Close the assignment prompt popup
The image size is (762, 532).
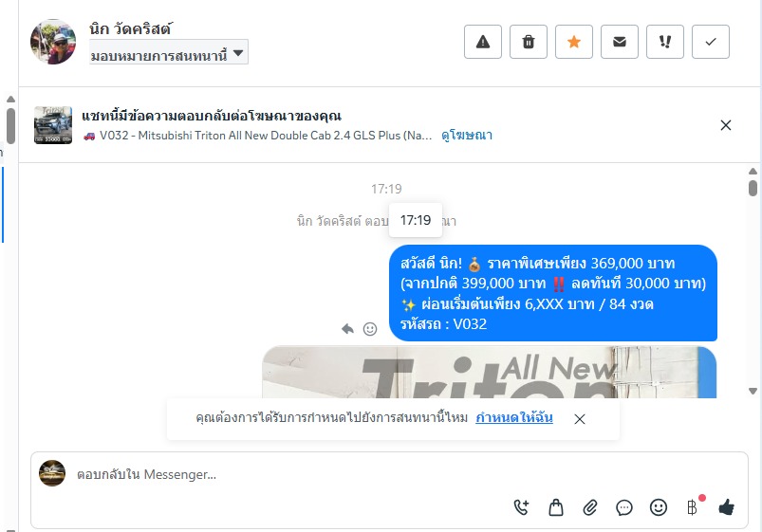tap(579, 419)
